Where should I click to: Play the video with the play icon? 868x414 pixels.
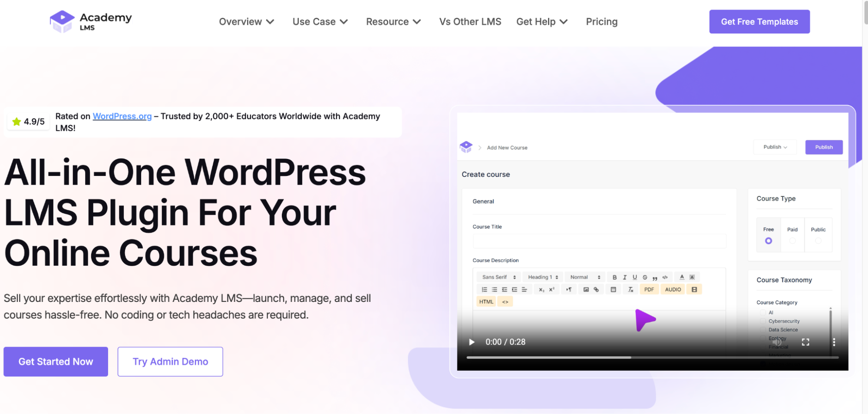click(472, 342)
